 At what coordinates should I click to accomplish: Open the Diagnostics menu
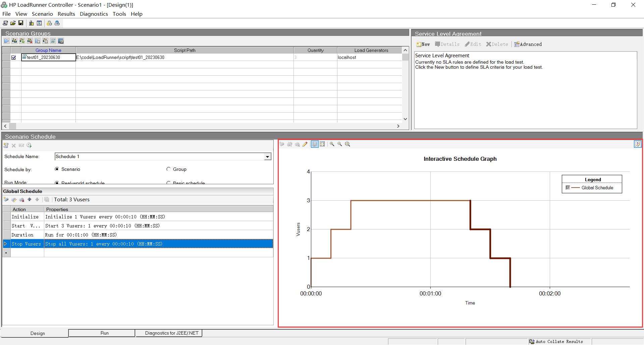tap(94, 14)
